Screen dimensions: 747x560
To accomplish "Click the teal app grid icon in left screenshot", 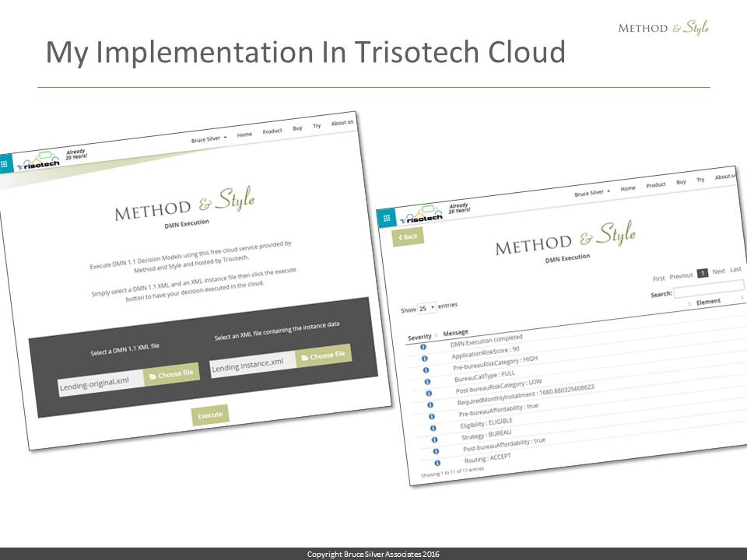I will pyautogui.click(x=4, y=164).
